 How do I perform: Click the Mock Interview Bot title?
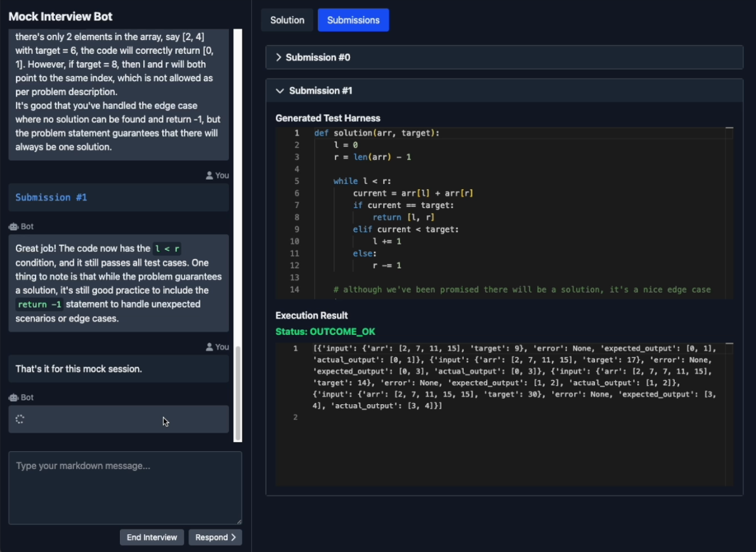pos(60,16)
